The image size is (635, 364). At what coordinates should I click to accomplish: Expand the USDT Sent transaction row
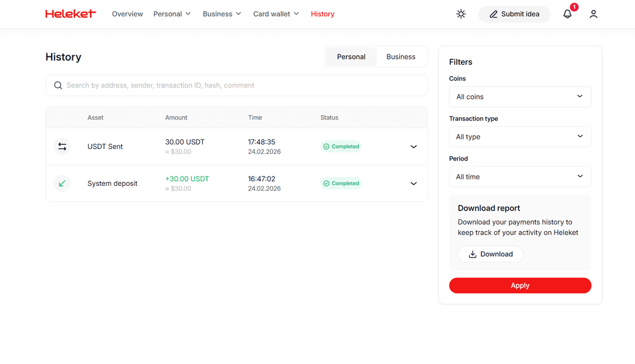point(413,146)
